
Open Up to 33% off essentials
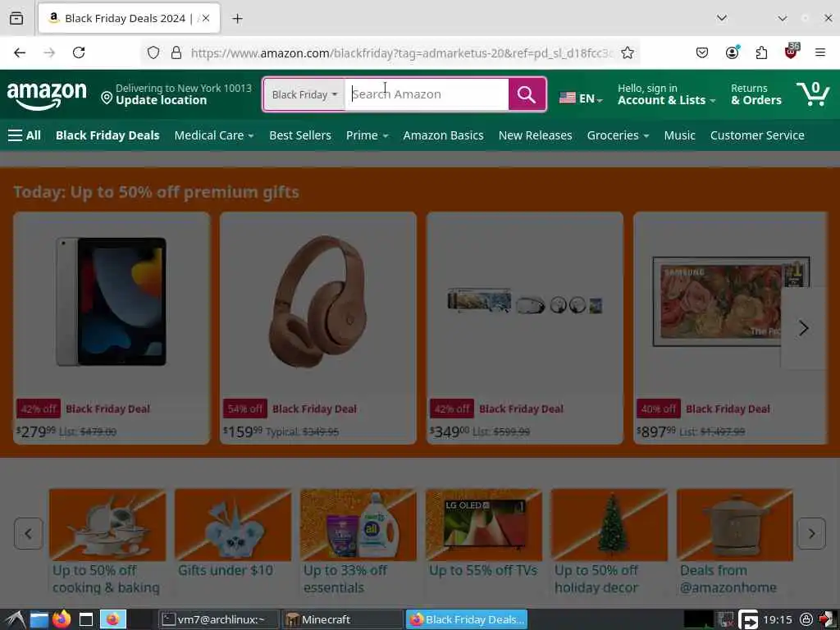pyautogui.click(x=358, y=541)
